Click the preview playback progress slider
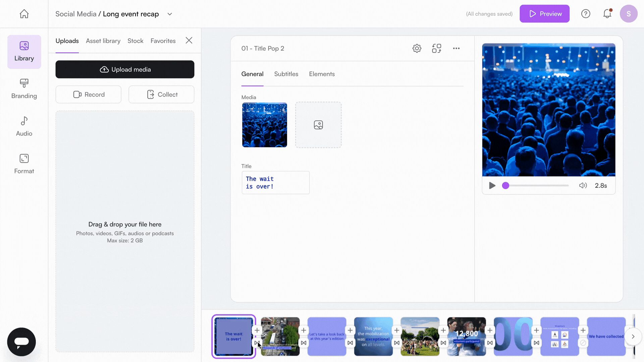Screen dimensions: 644x362 [537, 186]
